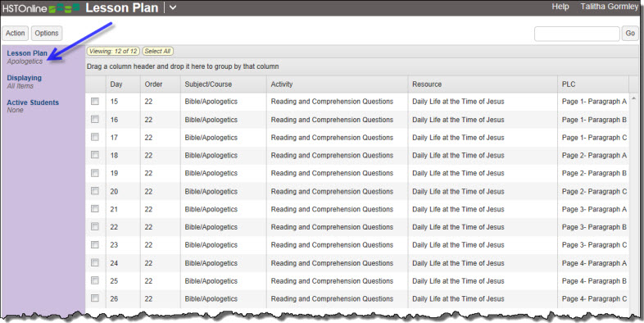Click inside the search input field

[x=577, y=34]
